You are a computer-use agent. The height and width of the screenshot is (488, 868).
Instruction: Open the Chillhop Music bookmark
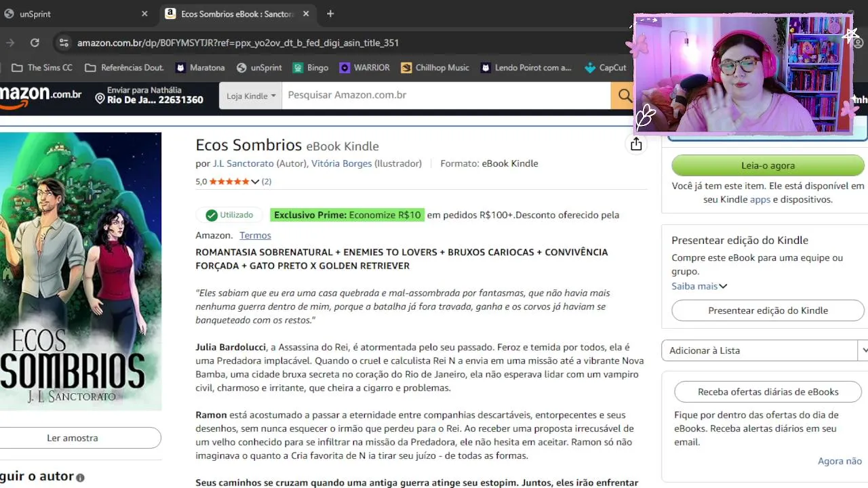(435, 68)
